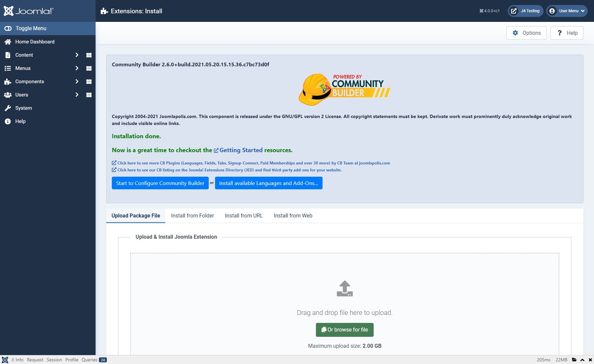The image size is (594, 364).
Task: Click the Home Dashboard house icon
Action: point(8,42)
